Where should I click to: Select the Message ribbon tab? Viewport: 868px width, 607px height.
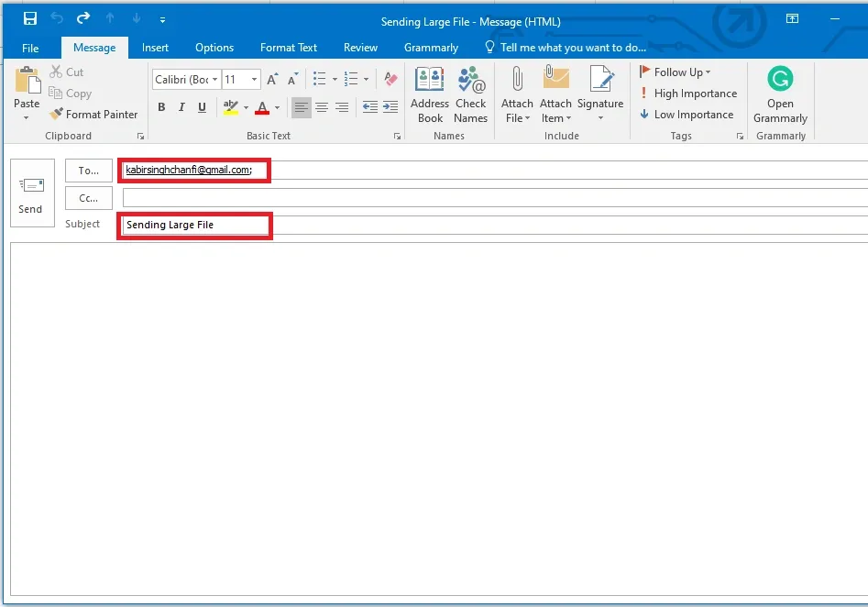[x=94, y=48]
